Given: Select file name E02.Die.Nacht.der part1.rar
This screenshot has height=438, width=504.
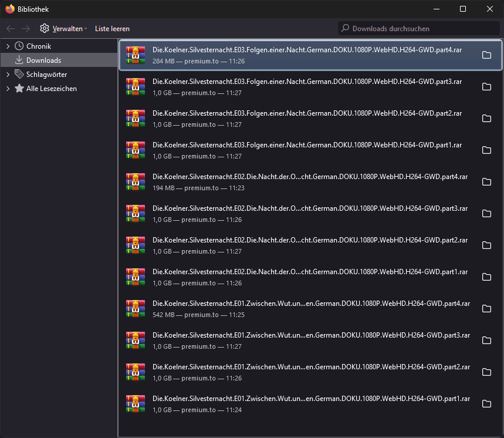Looking at the screenshot, I should [x=310, y=272].
